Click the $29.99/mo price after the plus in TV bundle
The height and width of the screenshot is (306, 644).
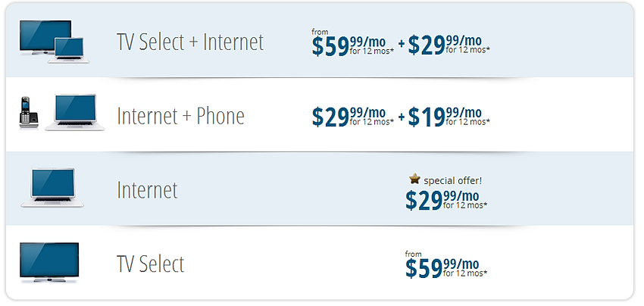pyautogui.click(x=448, y=45)
